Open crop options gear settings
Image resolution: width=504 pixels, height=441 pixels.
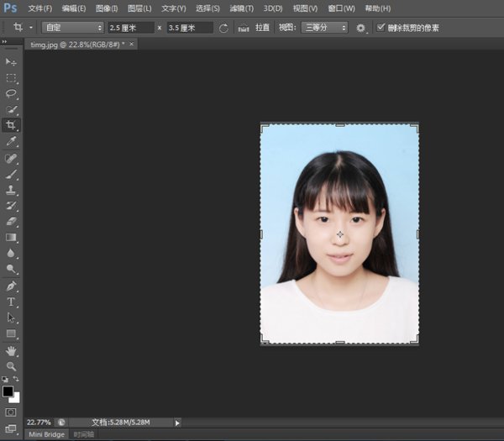(360, 29)
